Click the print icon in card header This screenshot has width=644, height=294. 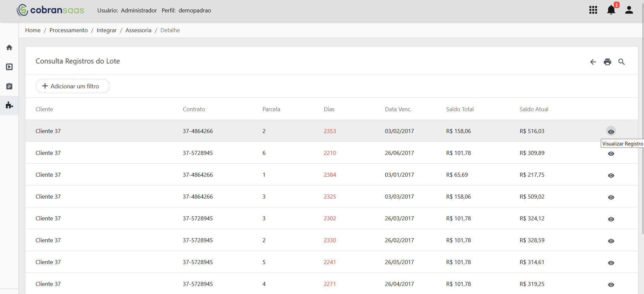tap(607, 62)
